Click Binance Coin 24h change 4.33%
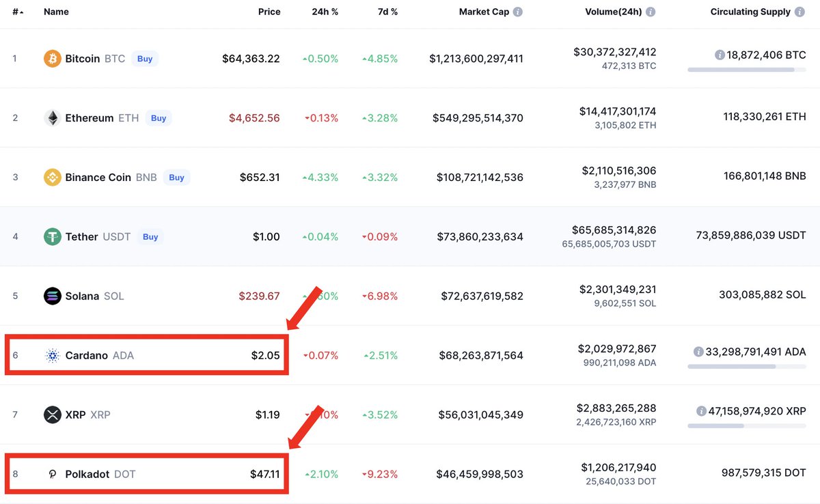 click(x=320, y=178)
